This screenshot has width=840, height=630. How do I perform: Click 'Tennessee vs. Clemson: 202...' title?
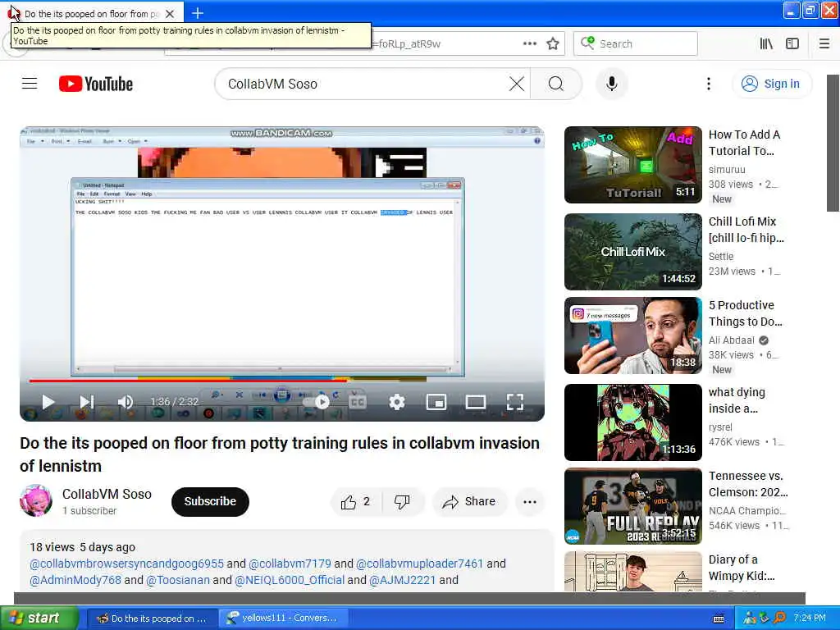coord(748,484)
